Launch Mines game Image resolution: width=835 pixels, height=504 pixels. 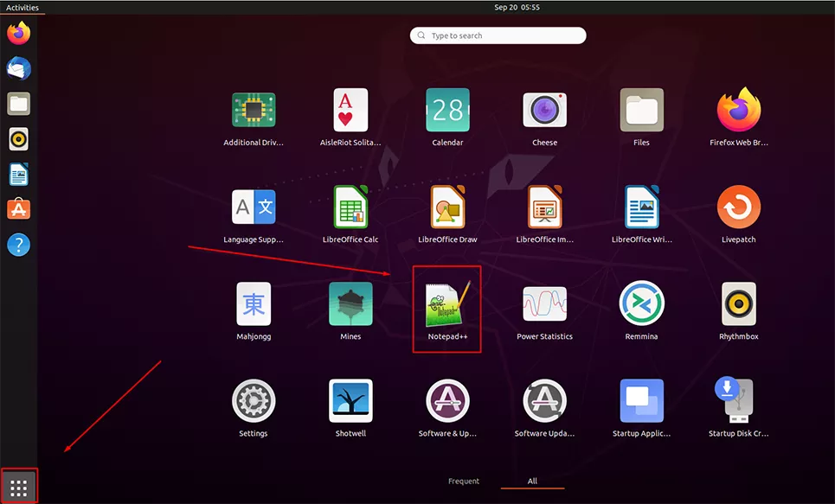click(350, 304)
